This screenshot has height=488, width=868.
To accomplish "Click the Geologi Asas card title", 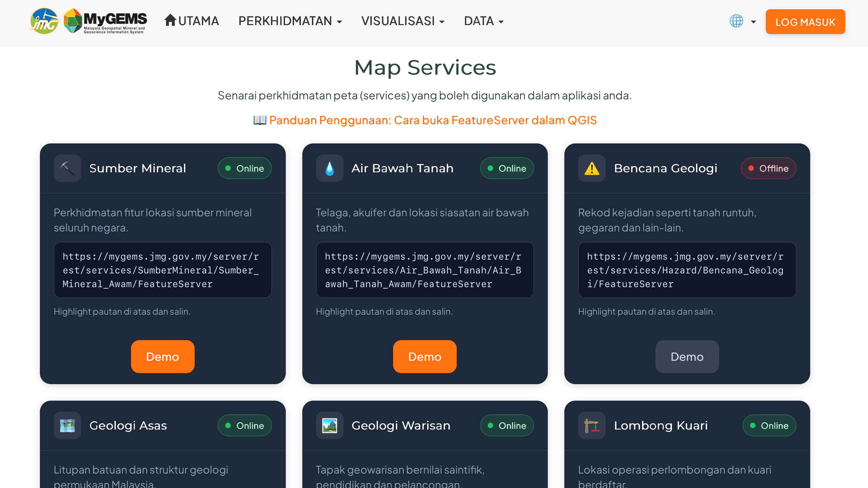I will click(x=128, y=425).
